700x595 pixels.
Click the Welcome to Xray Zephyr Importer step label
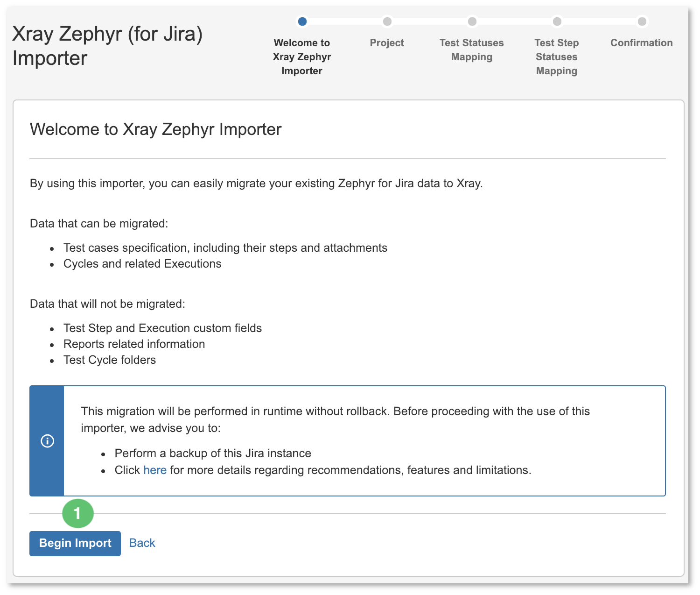(302, 57)
